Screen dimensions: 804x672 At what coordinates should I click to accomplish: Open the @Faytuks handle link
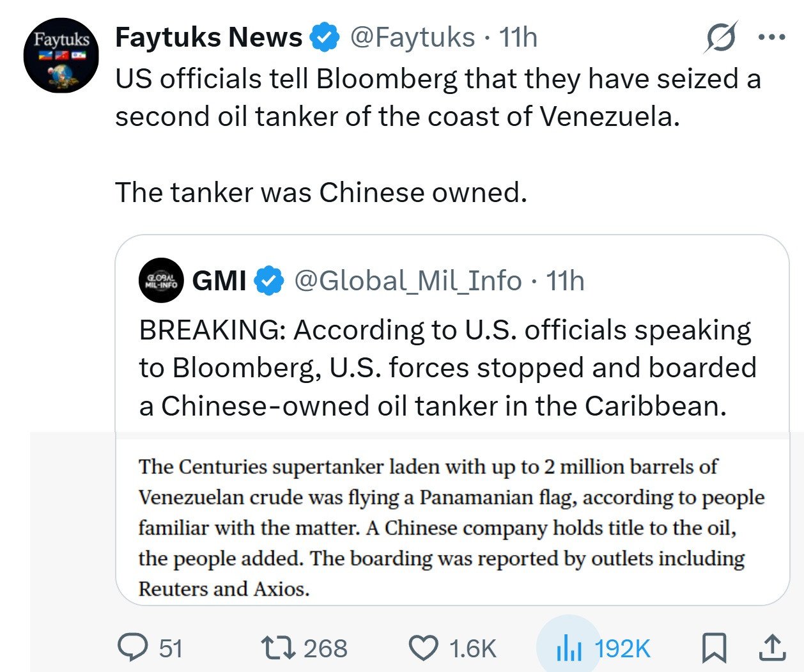[x=412, y=38]
